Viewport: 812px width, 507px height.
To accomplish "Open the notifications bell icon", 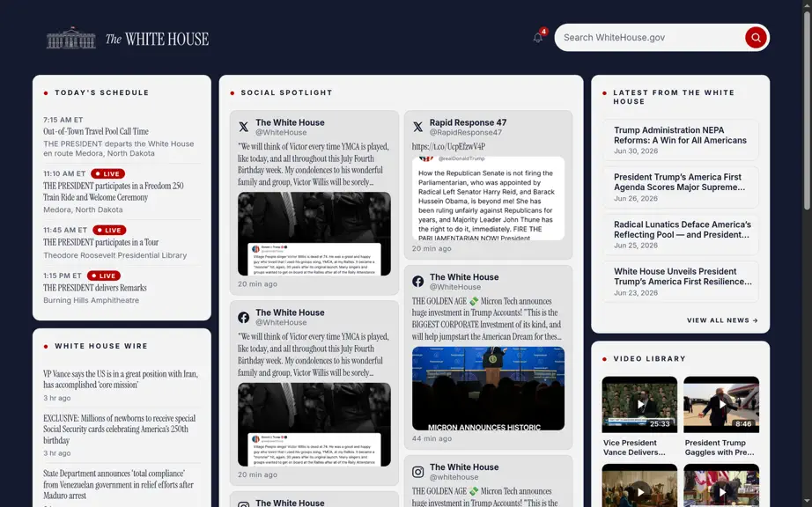I will point(538,38).
